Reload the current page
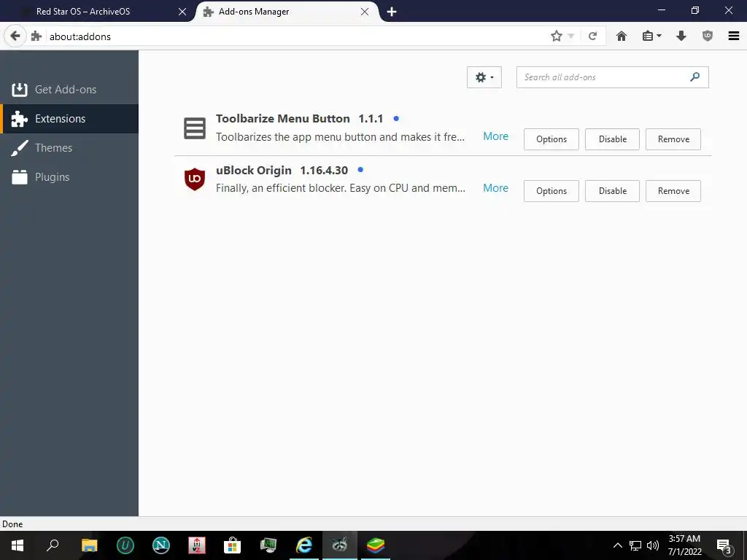The height and width of the screenshot is (560, 747). [x=592, y=36]
